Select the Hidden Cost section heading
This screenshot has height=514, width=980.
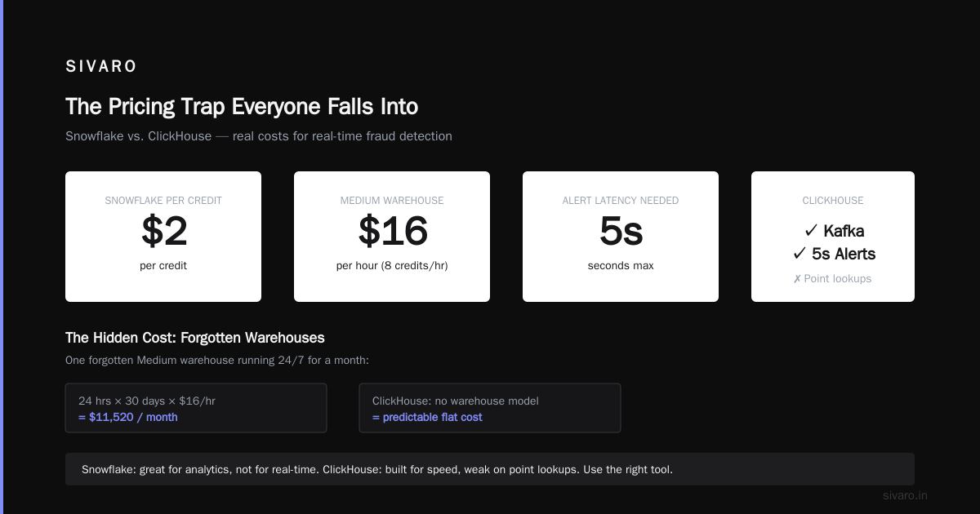(x=195, y=338)
